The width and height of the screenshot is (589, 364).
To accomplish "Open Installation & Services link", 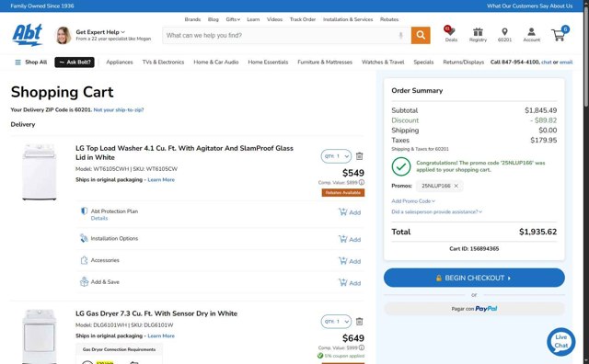I will 348,19.
